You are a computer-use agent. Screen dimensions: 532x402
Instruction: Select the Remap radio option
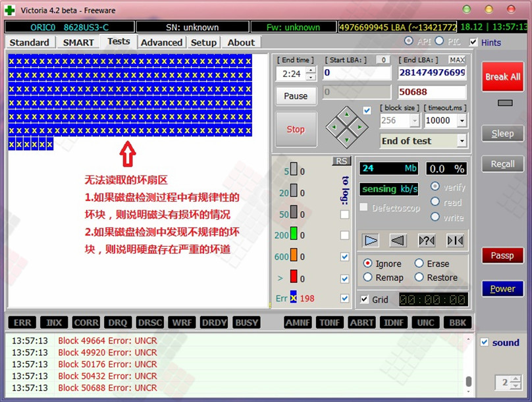tap(367, 278)
